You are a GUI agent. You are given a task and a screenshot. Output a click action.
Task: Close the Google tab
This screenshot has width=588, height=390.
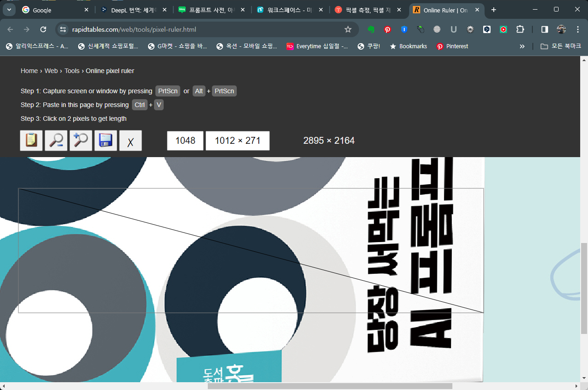pyautogui.click(x=86, y=10)
